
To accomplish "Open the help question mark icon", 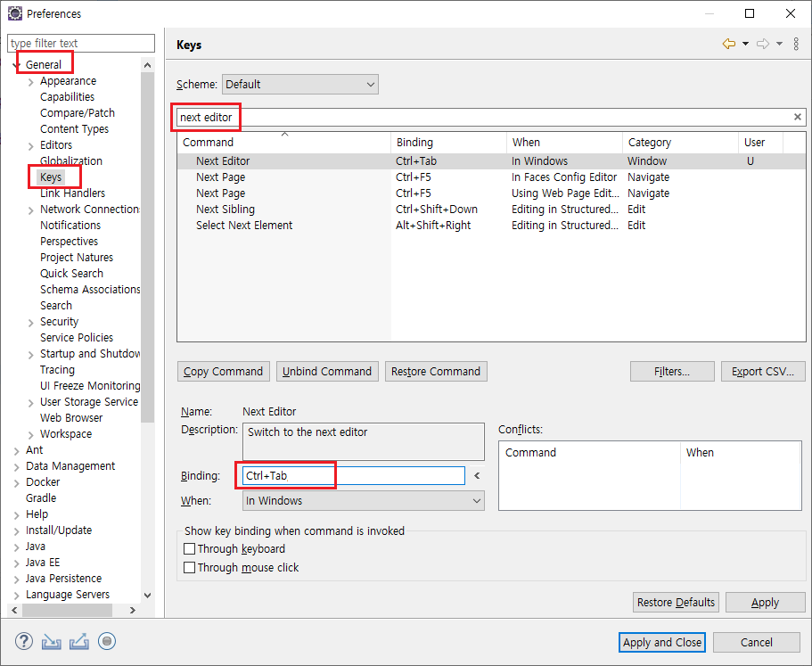I will (x=24, y=641).
